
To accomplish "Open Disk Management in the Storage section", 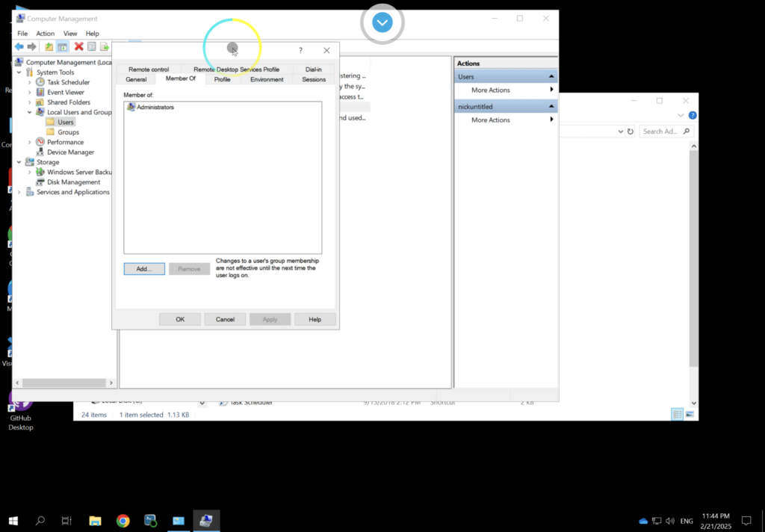I will 73,182.
